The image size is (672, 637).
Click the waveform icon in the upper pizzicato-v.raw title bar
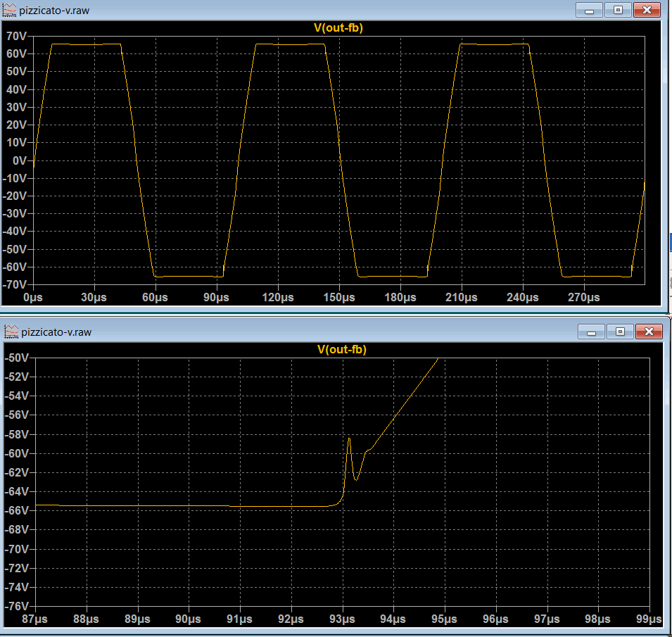(x=9, y=11)
